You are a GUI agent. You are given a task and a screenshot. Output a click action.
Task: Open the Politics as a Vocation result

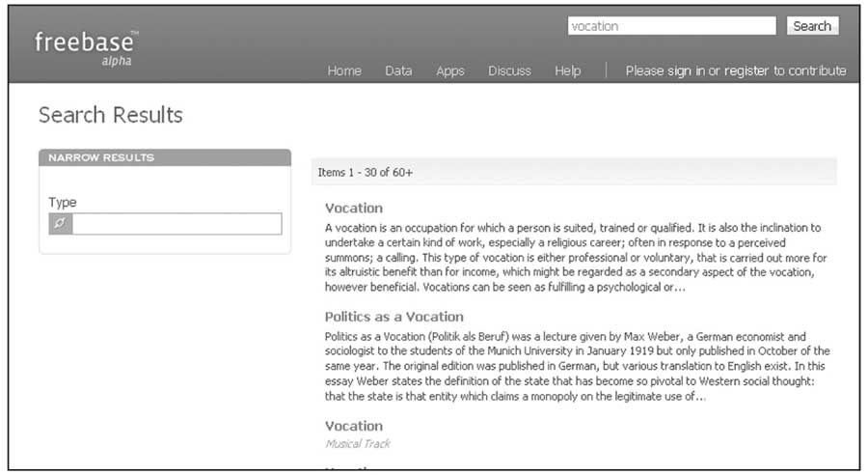point(394,317)
